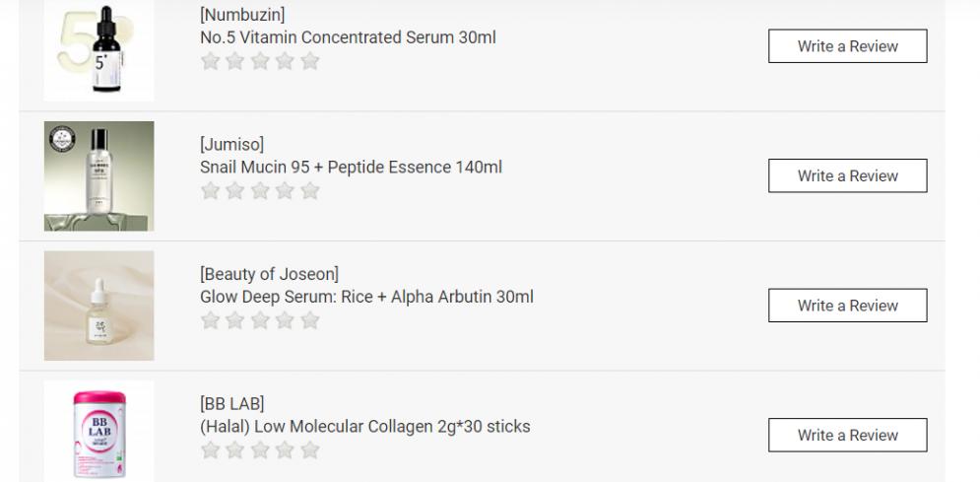Open No.5 Vitamin Concentrated Serum 30ml title
980x482 pixels.
(x=348, y=37)
